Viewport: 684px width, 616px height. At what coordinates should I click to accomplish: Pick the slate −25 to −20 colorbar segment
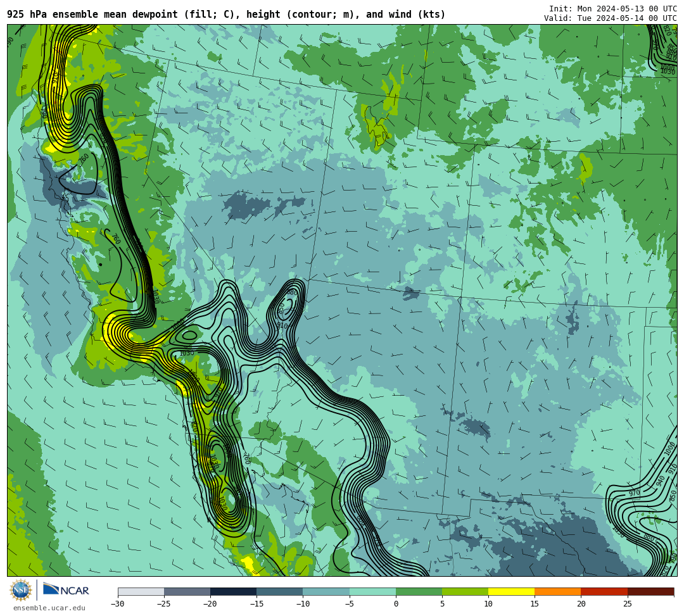[187, 591]
